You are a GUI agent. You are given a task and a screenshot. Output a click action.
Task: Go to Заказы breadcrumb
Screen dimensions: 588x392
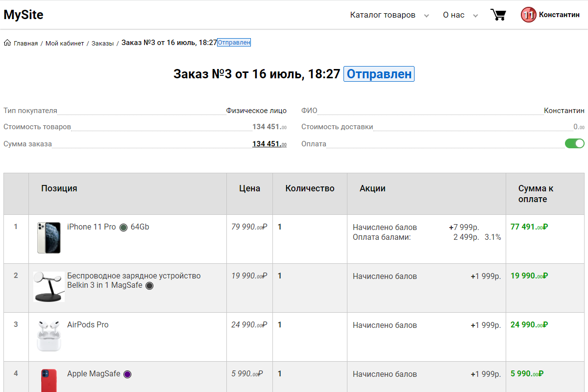tap(102, 43)
